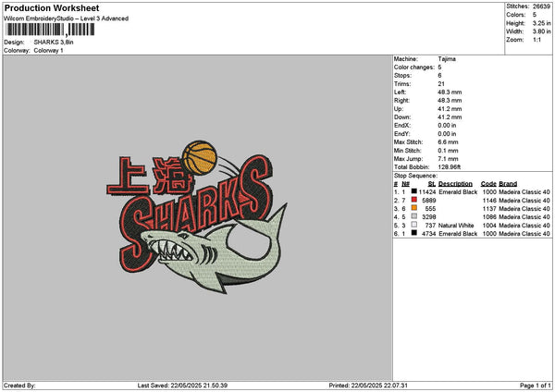Viewport: 555px width, 392px height.
Task: Click the Color changes value 5
Action: coord(439,67)
